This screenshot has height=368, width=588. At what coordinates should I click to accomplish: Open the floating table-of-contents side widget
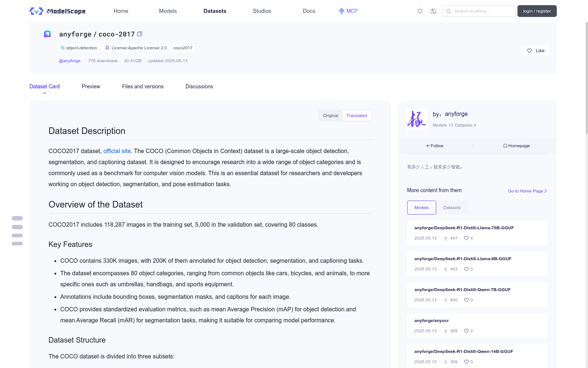coord(17,231)
